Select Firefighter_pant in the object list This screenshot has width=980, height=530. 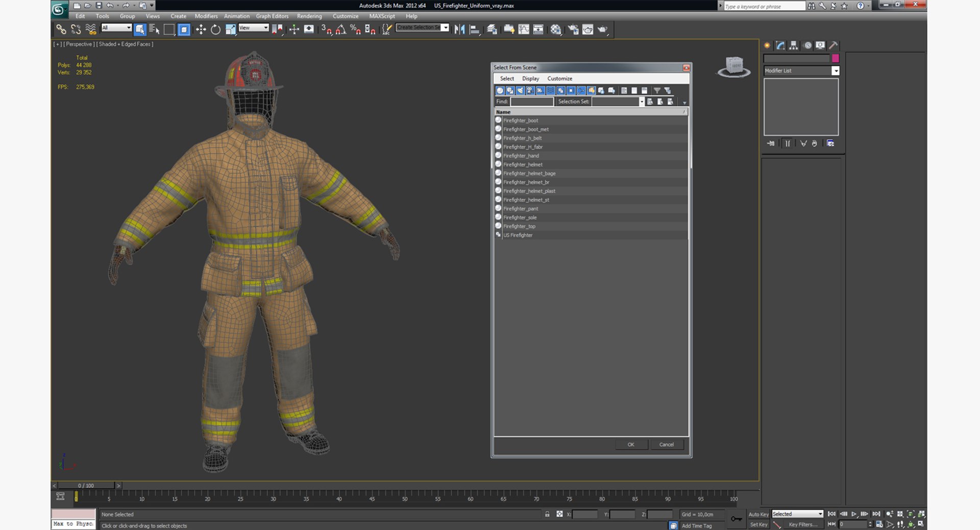coord(591,208)
